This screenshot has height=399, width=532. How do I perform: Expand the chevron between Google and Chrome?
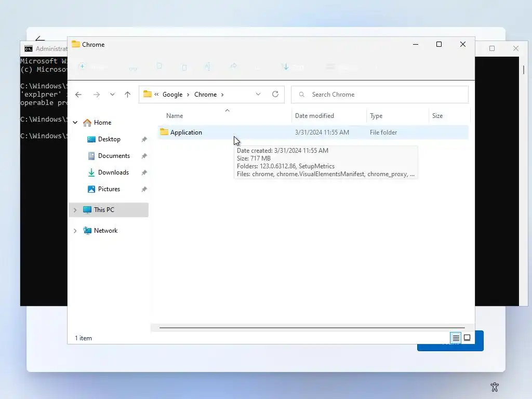pyautogui.click(x=188, y=95)
